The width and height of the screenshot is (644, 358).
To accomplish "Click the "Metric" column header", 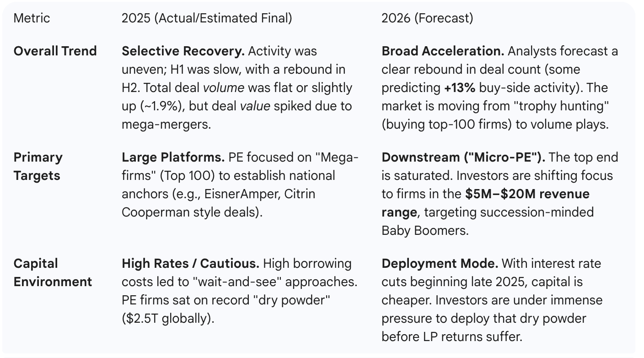I will [x=32, y=18].
